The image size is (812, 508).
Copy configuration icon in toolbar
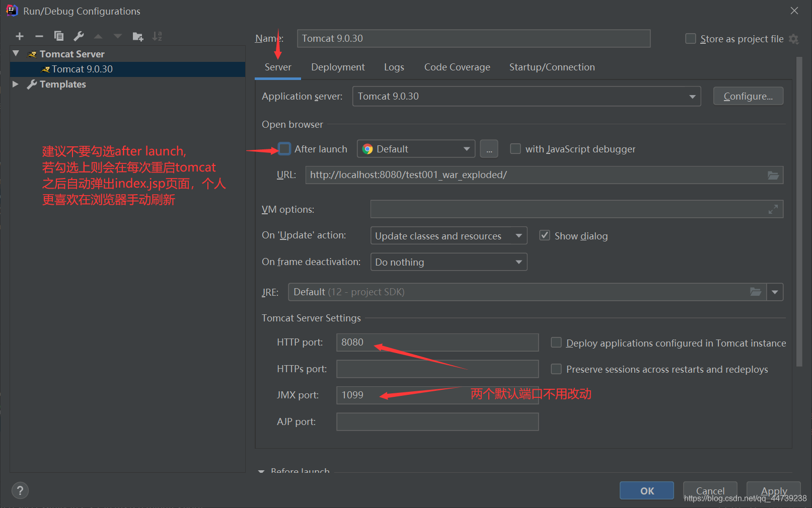(x=59, y=36)
